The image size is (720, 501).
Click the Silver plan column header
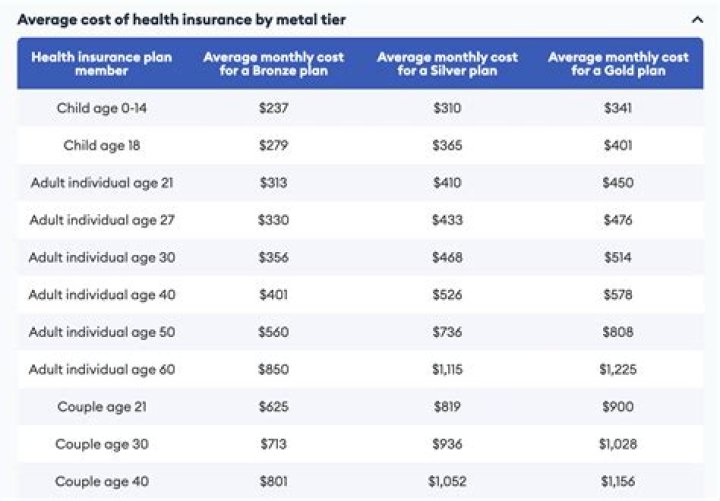[x=447, y=64]
